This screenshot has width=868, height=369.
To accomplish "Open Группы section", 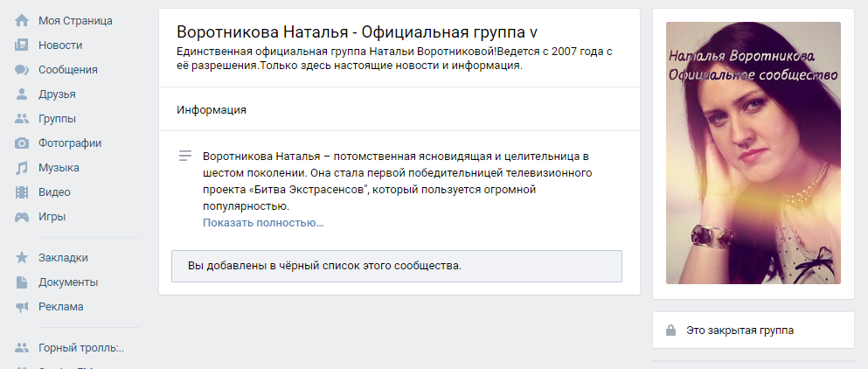I will pyautogui.click(x=57, y=119).
